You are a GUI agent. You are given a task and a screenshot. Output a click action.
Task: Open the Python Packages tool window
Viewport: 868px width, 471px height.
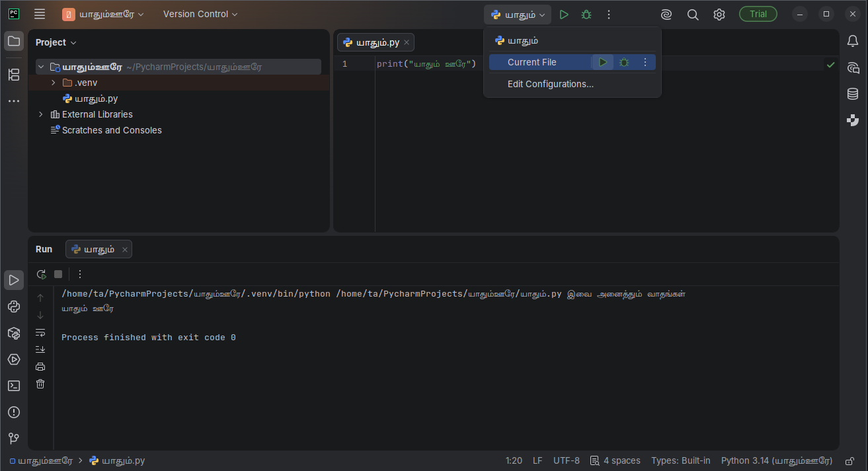14,333
